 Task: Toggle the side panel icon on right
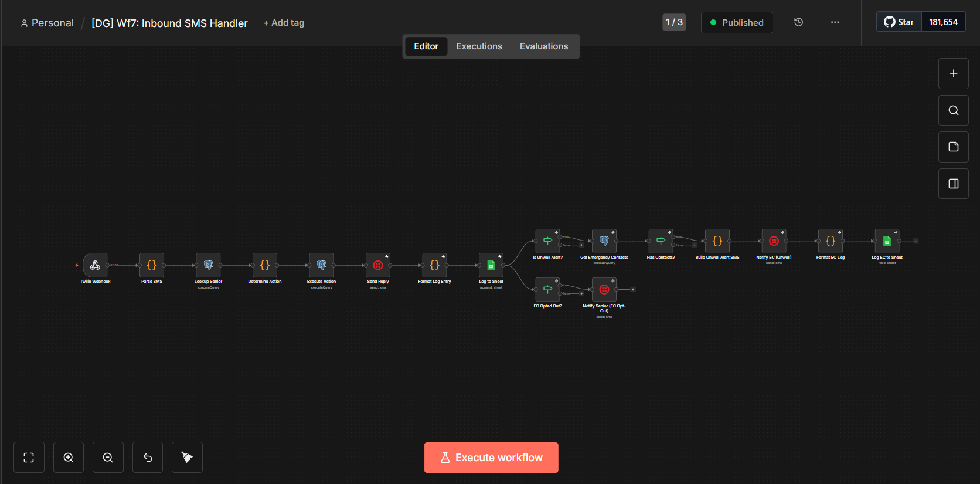[x=953, y=184]
